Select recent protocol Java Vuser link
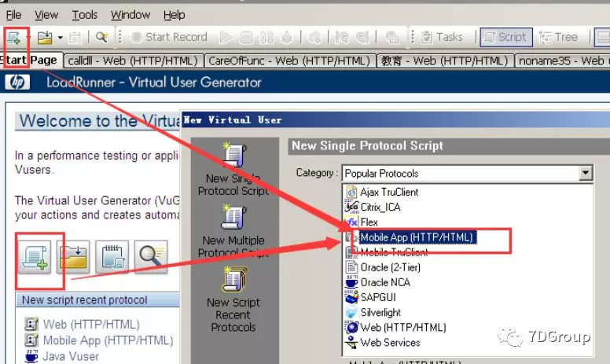The width and height of the screenshot is (610, 364). pyautogui.click(x=71, y=356)
